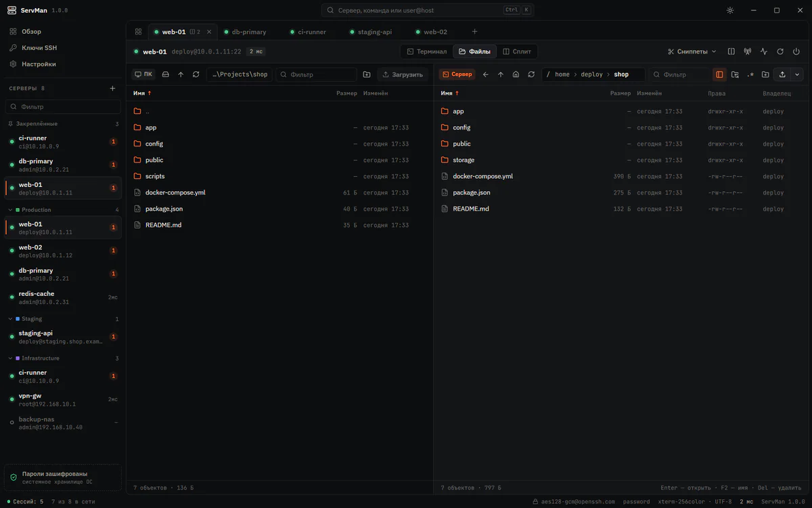Jump to server home directory

point(516,75)
